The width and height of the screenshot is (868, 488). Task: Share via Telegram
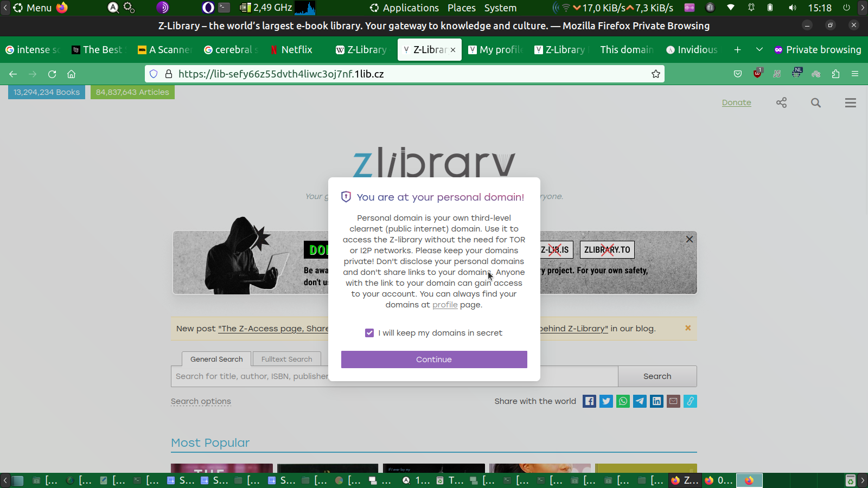[x=640, y=401]
